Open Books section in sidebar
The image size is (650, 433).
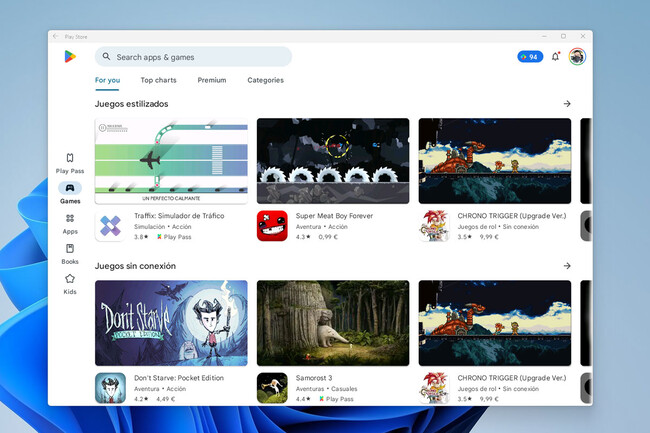(x=70, y=254)
